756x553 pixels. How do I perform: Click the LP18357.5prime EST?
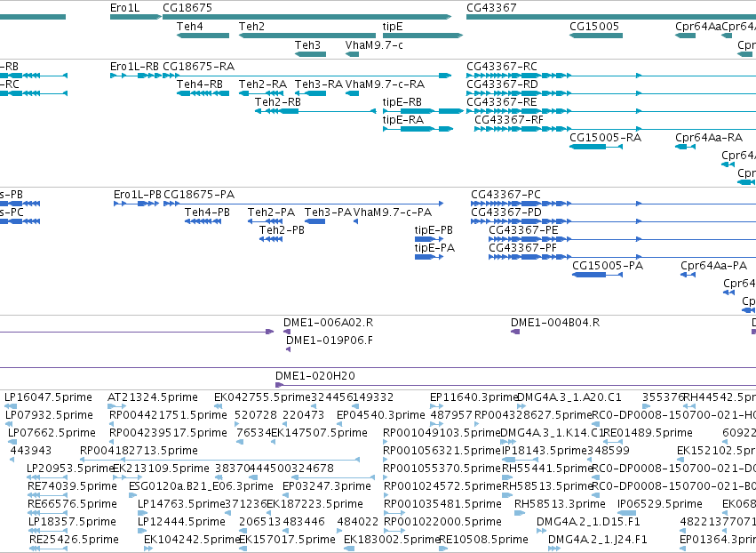point(48,531)
